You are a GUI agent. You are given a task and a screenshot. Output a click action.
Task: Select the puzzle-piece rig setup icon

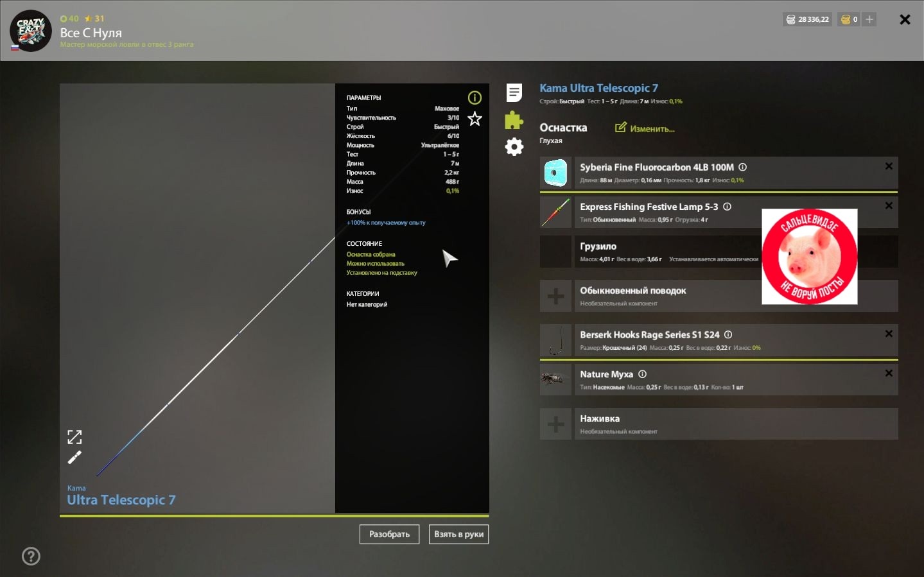514,120
